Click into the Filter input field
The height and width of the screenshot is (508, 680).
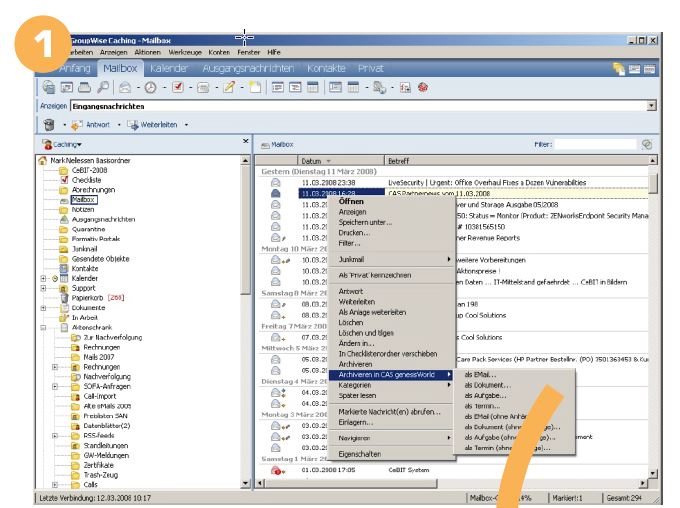coord(595,144)
